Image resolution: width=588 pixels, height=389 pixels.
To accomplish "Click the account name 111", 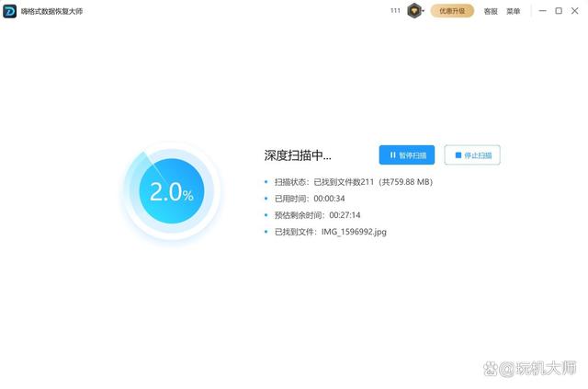I will (x=395, y=10).
